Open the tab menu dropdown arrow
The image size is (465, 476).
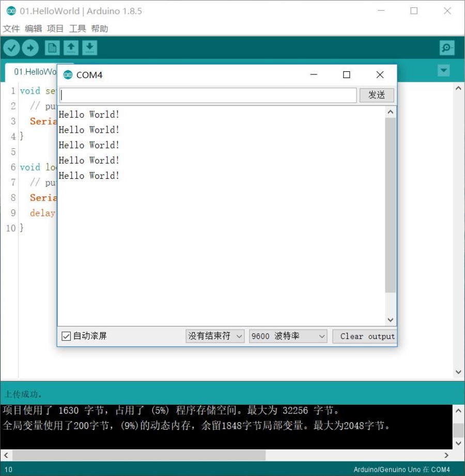click(x=443, y=71)
